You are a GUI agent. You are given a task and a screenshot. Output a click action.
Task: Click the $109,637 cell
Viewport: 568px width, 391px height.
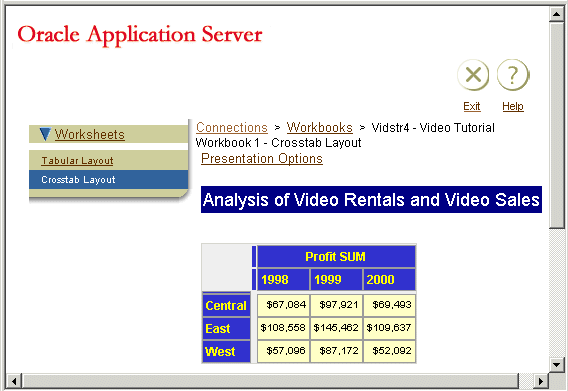pyautogui.click(x=389, y=328)
